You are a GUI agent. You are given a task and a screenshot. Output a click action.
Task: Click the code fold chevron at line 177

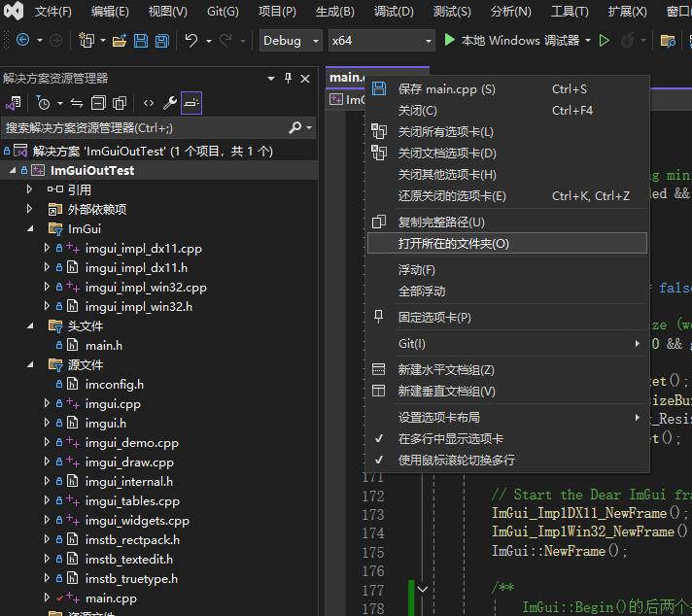(x=423, y=589)
